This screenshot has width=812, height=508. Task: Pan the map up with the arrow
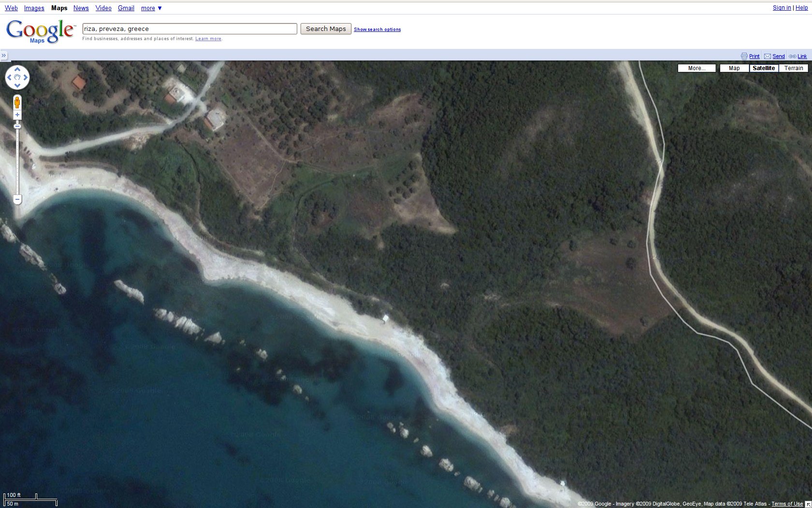17,69
